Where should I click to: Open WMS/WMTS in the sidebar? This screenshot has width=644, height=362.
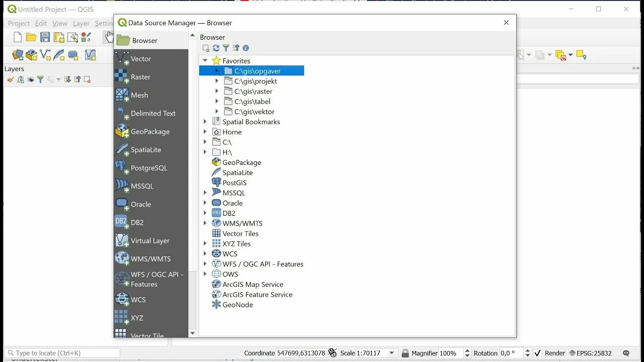coord(151,259)
